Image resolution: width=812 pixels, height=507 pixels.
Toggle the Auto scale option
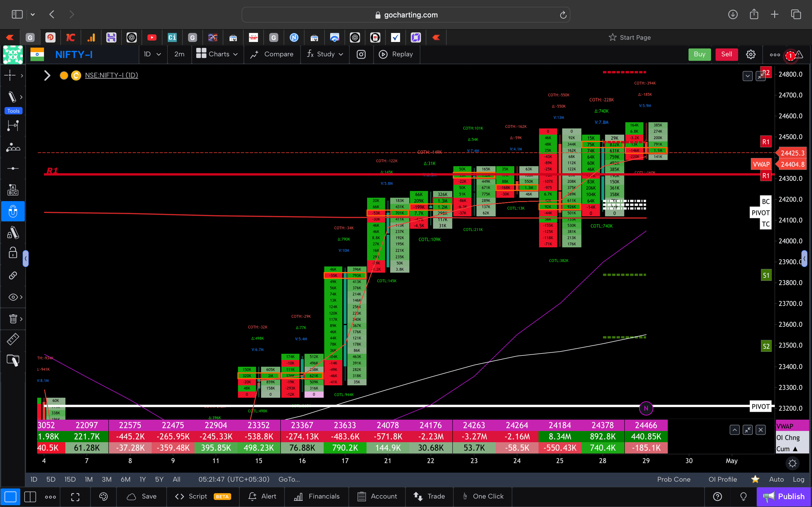[x=777, y=479]
